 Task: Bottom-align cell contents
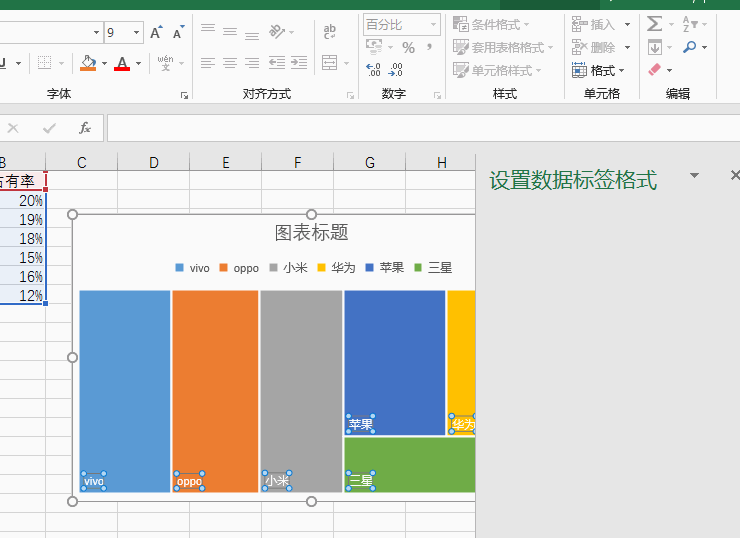pyautogui.click(x=252, y=34)
